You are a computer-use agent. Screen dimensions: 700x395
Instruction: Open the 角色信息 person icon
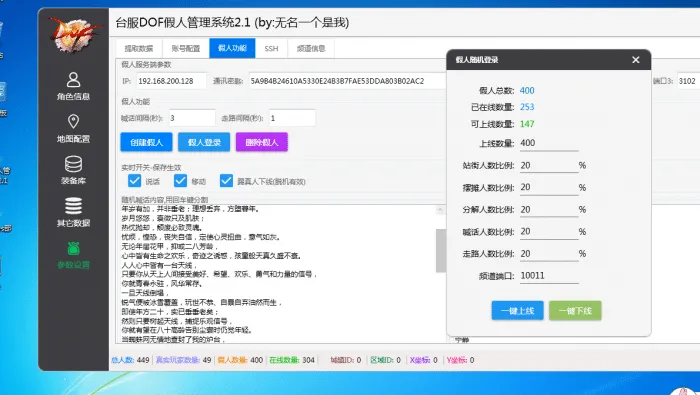pos(73,80)
